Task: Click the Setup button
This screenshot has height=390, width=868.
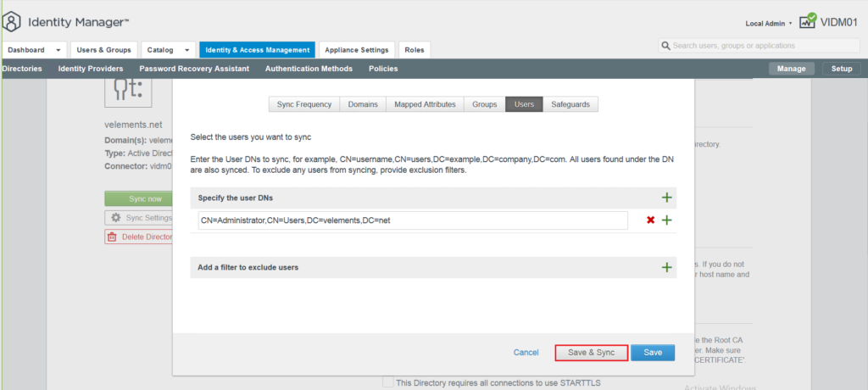Action: 842,70
